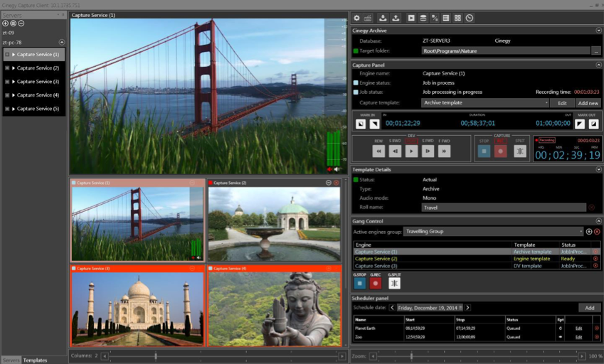
Task: Stop capture with the blue STOP button
Action: coord(484,151)
